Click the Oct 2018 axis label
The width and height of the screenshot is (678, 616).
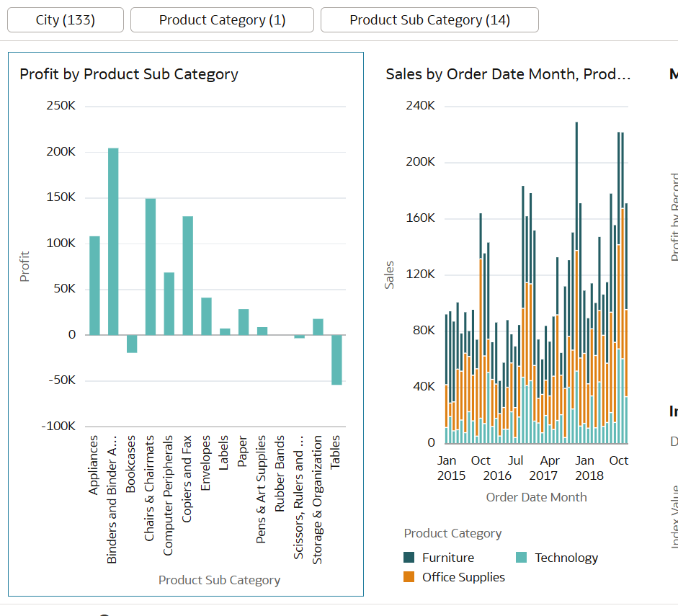click(x=618, y=461)
